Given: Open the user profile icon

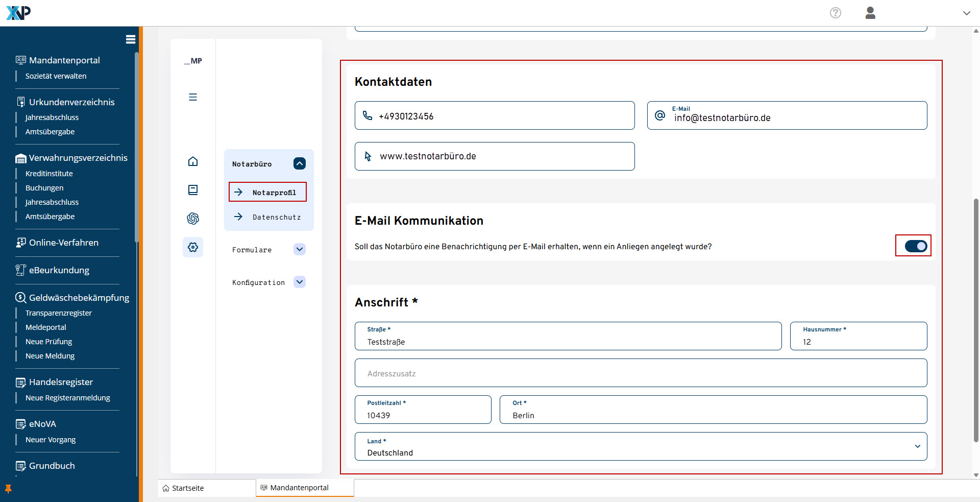Looking at the screenshot, I should click(870, 13).
